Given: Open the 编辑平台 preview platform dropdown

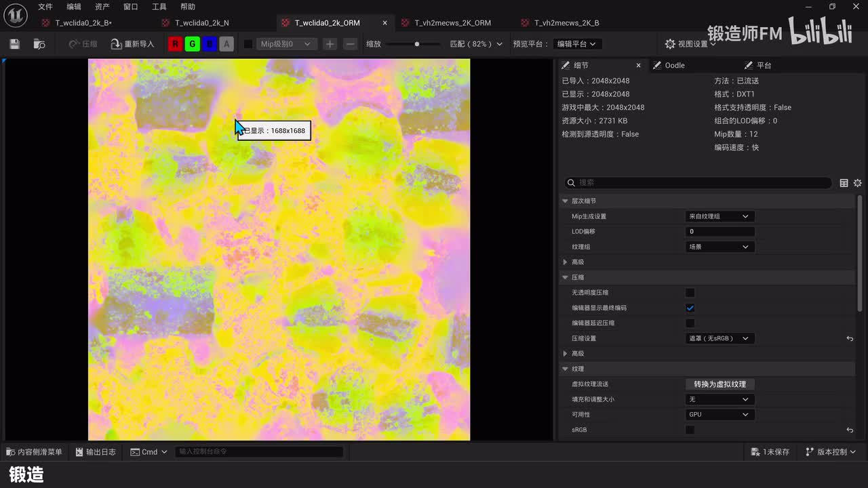Looking at the screenshot, I should [x=577, y=44].
